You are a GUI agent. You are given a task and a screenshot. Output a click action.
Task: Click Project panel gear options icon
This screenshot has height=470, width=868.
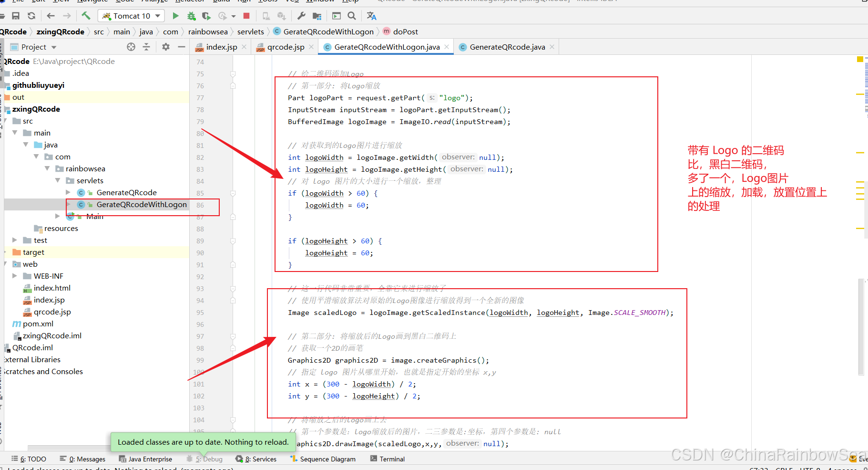pos(166,47)
